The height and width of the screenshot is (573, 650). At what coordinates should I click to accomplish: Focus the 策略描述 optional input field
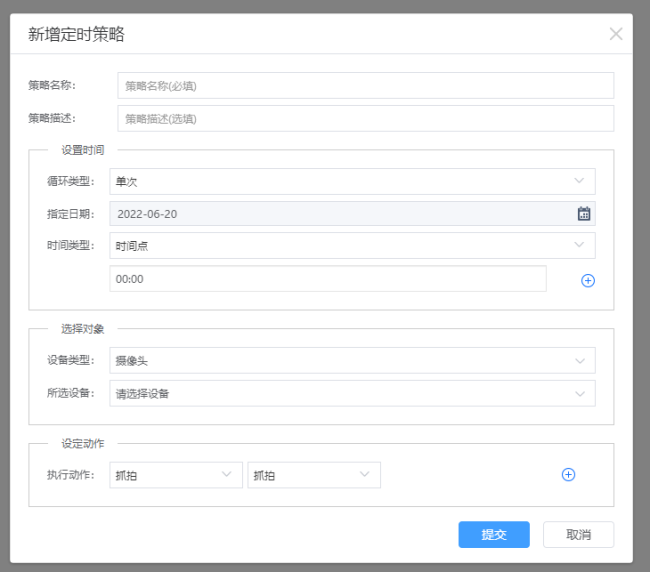365,118
